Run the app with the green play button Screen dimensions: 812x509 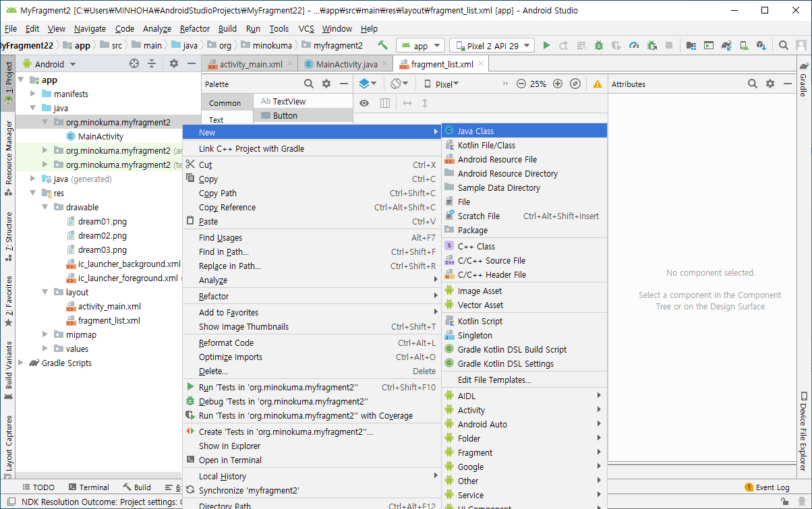coord(546,45)
